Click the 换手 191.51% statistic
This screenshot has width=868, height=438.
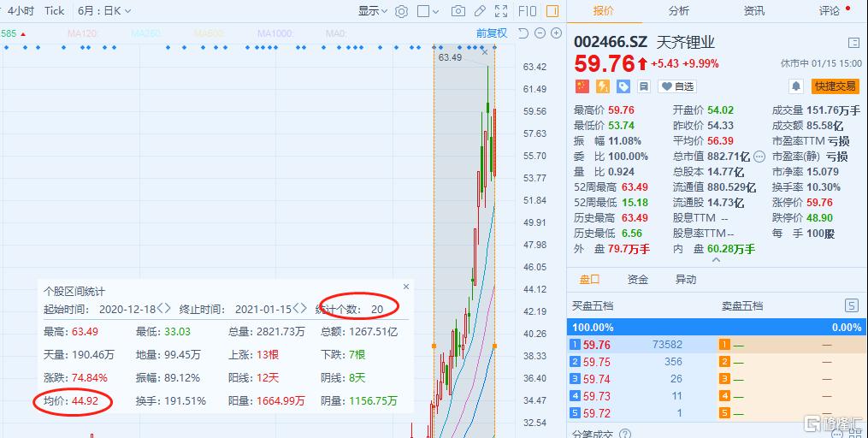tap(171, 401)
